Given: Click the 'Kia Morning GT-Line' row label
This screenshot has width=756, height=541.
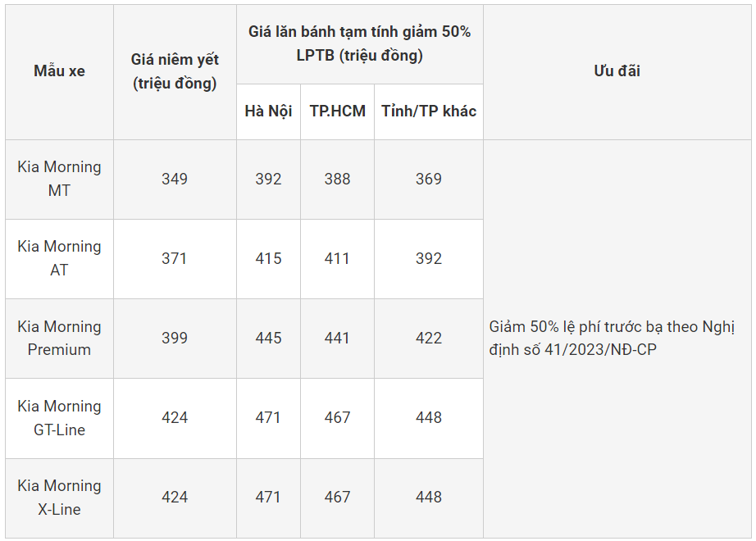Looking at the screenshot, I should (59, 417).
